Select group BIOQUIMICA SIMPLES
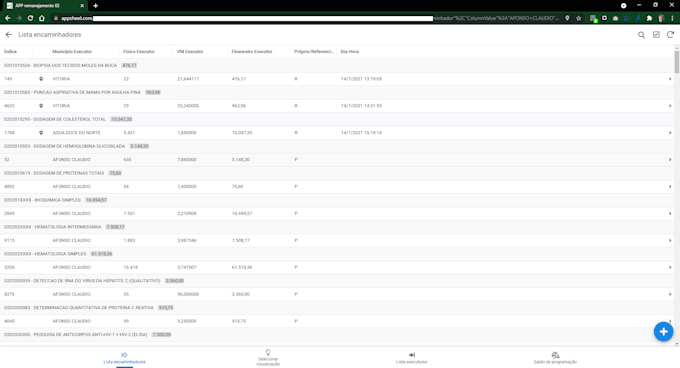 pos(337,200)
